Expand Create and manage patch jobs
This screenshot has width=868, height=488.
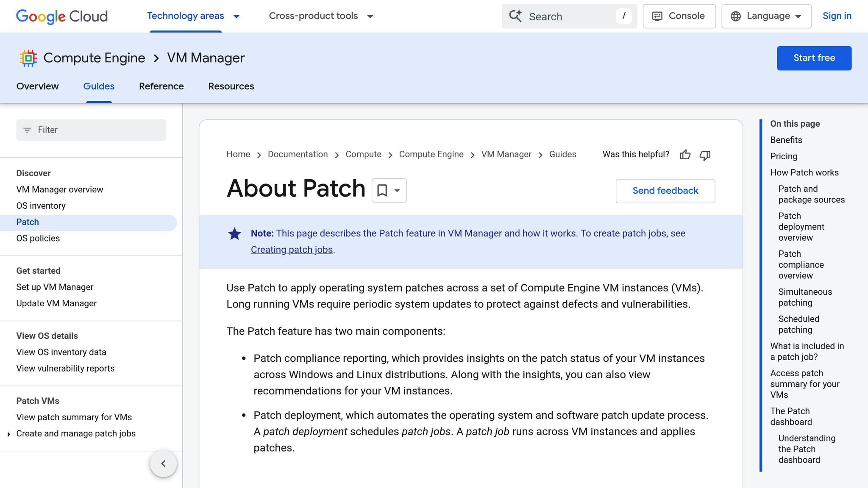(9, 434)
